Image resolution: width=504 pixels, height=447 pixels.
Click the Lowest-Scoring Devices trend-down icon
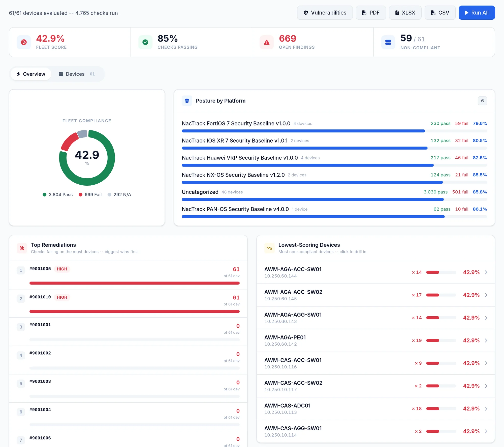[x=270, y=248]
